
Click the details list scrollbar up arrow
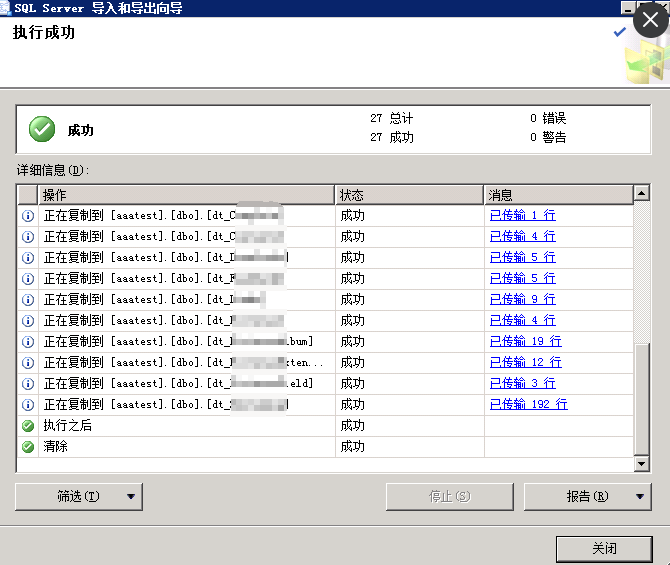coord(642,193)
